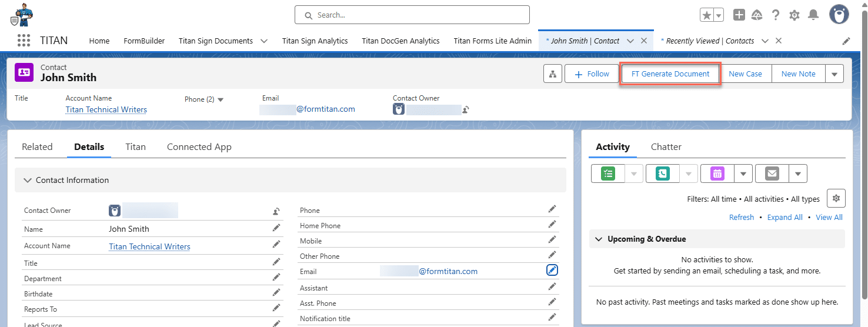Edit the Mobile field pencil icon
This screenshot has height=327, width=868.
click(x=552, y=239)
